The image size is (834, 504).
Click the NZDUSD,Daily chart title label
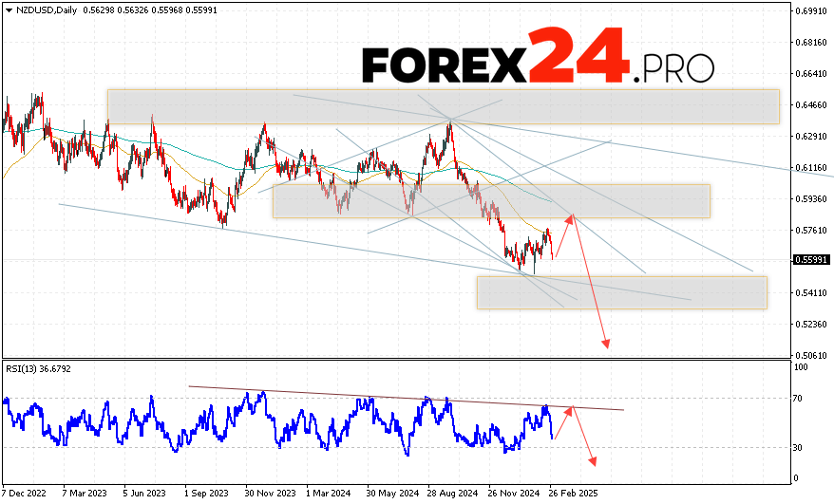[38, 10]
